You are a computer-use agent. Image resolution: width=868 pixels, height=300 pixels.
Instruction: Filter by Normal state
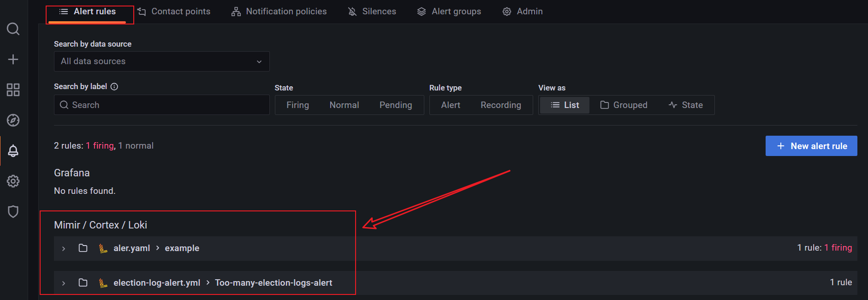tap(344, 105)
